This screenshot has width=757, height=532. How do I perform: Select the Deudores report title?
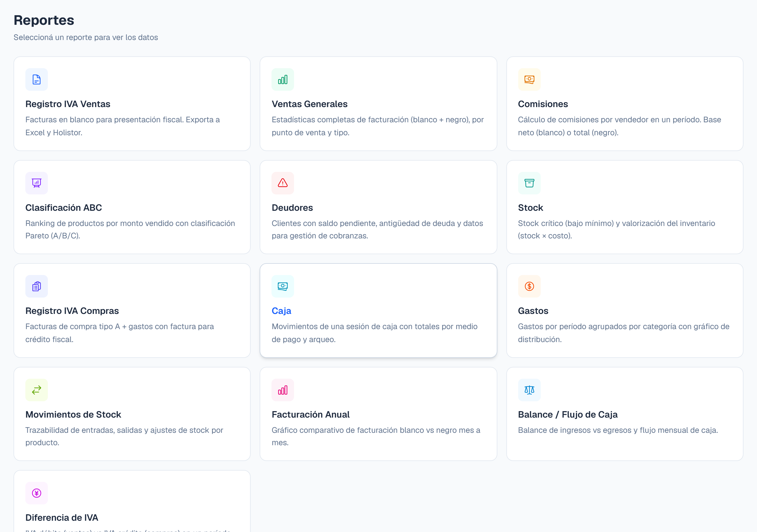[x=292, y=207]
